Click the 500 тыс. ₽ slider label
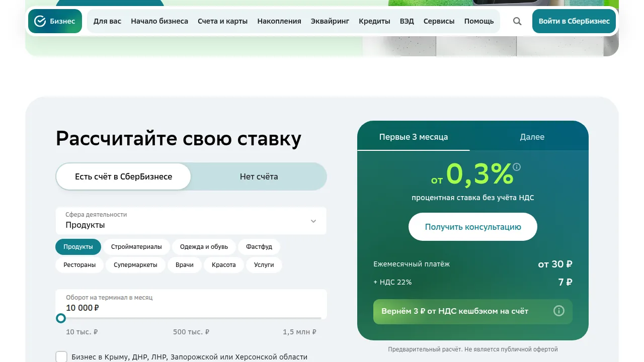644x362 pixels. pyautogui.click(x=191, y=332)
